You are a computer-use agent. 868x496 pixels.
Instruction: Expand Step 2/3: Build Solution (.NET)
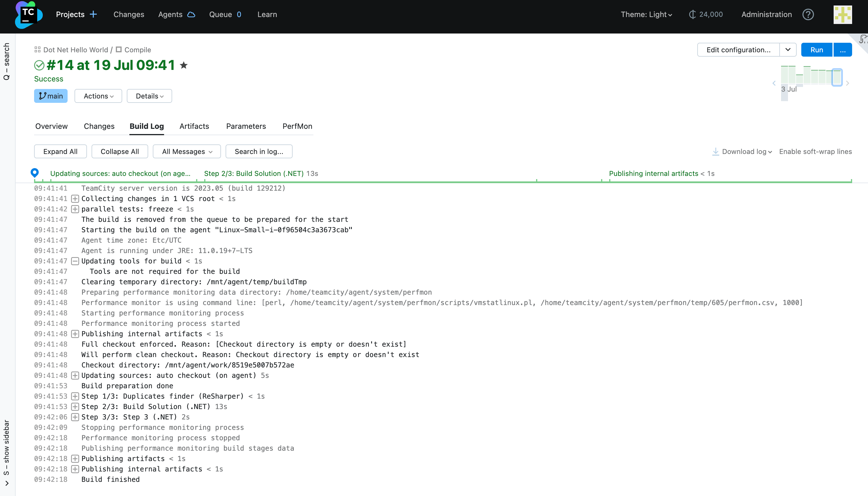pos(75,407)
